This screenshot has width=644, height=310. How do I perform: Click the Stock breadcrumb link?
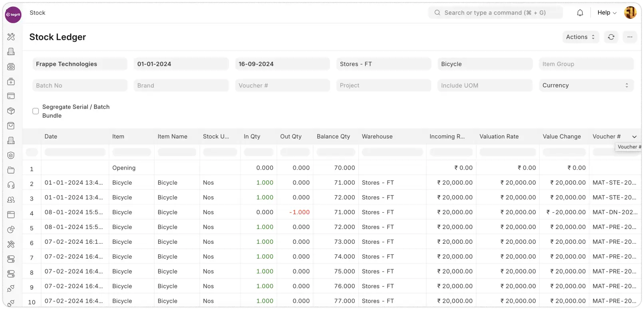point(38,13)
